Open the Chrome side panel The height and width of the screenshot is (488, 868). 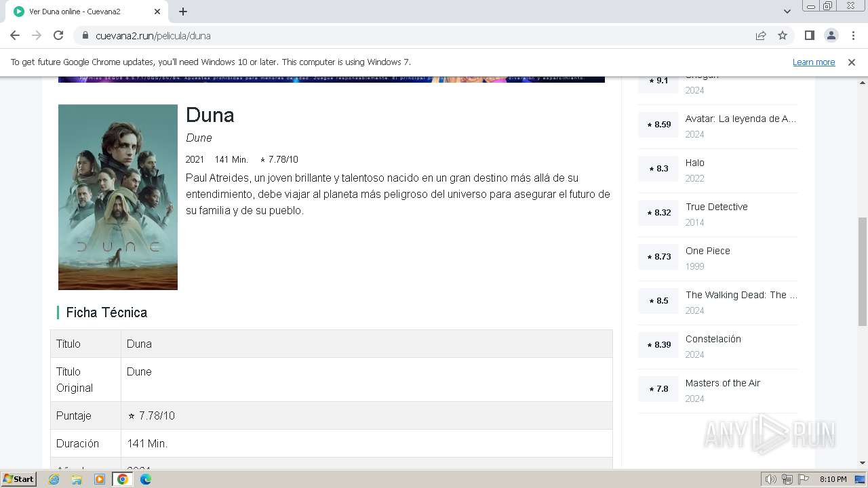(809, 35)
